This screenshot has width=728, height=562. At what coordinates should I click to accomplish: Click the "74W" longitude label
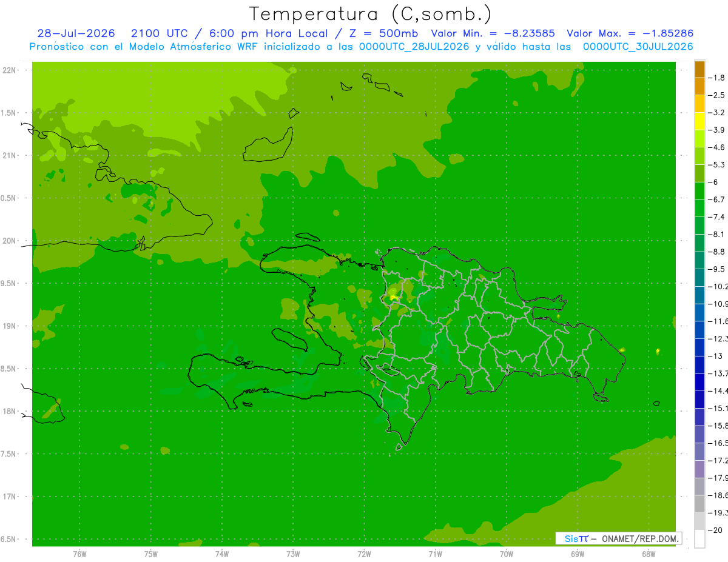click(221, 554)
